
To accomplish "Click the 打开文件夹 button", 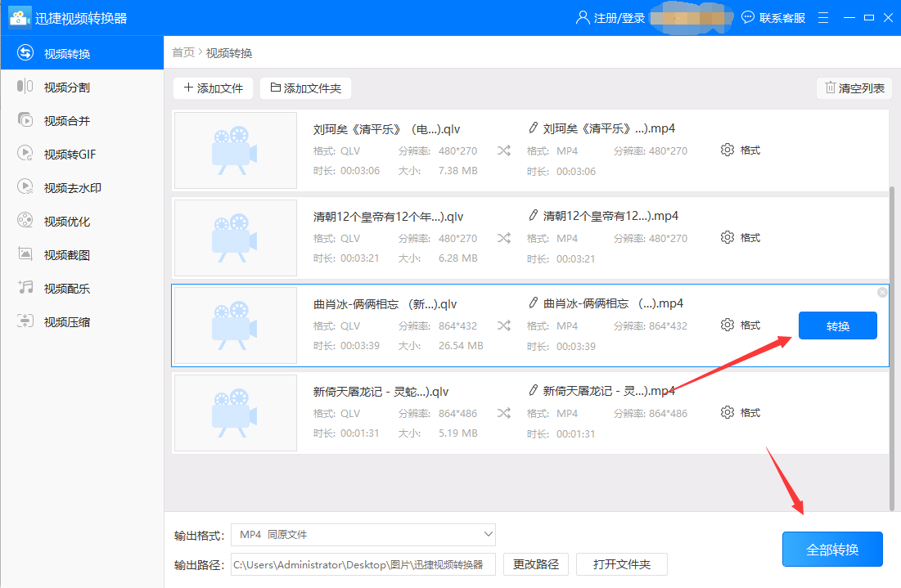I will click(x=622, y=564).
